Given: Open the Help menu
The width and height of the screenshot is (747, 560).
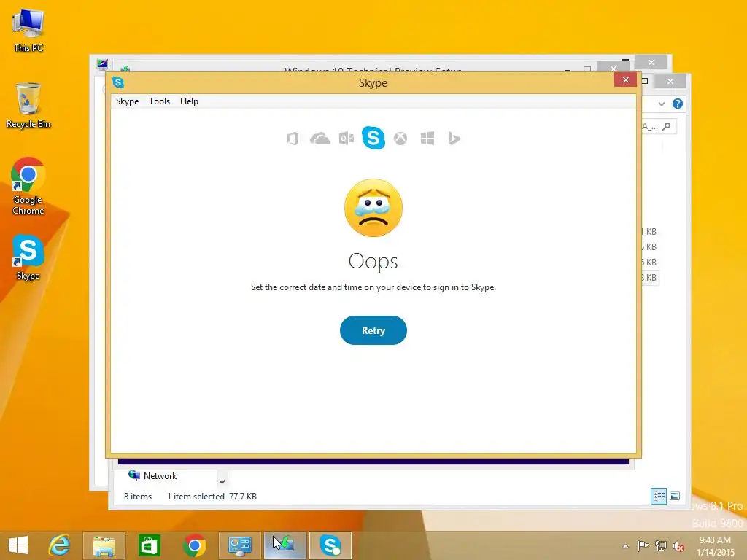Looking at the screenshot, I should (189, 101).
